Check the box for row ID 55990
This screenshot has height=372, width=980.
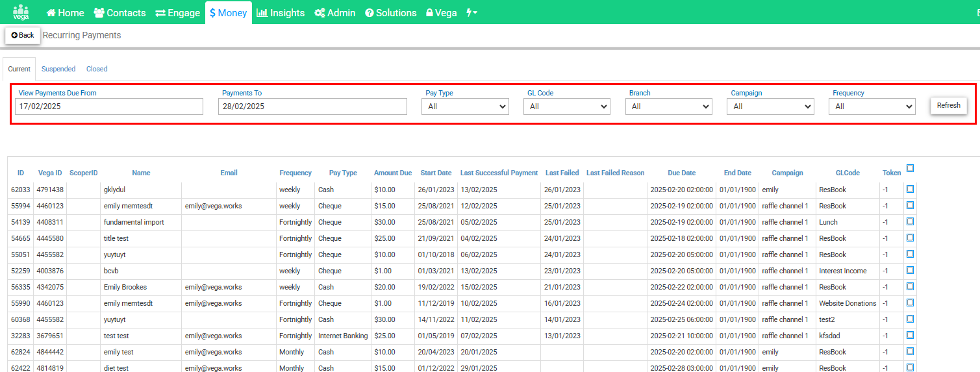(910, 303)
